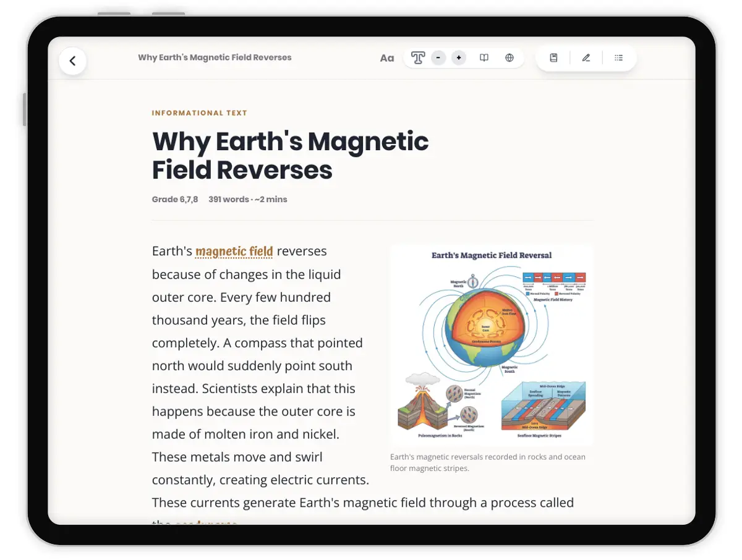Click the highlighted term 'magnetic field'

[x=234, y=252]
